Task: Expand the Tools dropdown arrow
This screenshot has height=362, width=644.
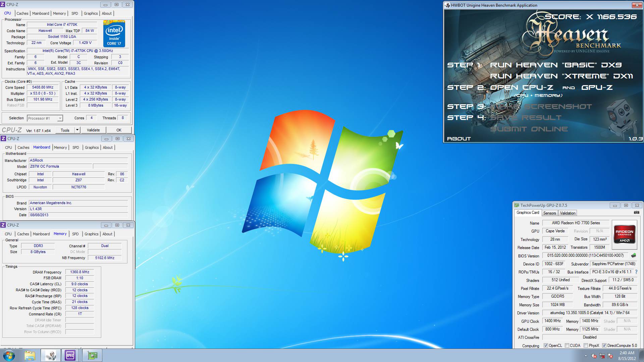Action: coord(77,130)
